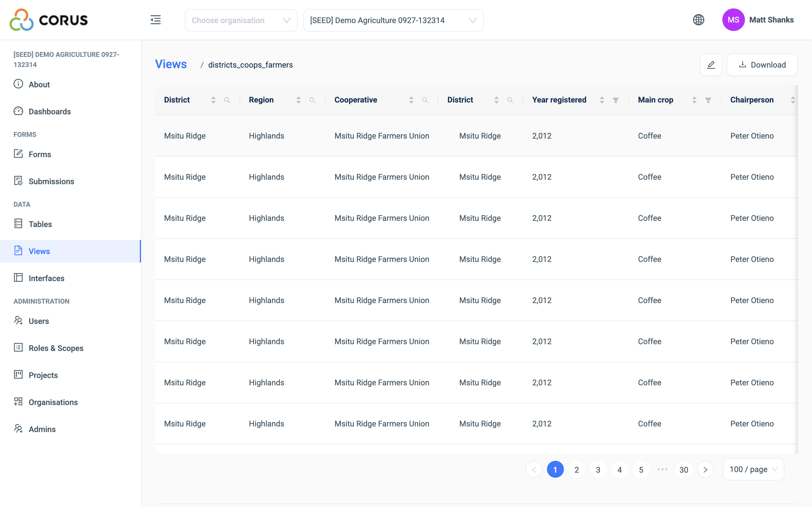The height and width of the screenshot is (507, 812).
Task: Collapse the sidebar menu icon
Action: pos(155,20)
